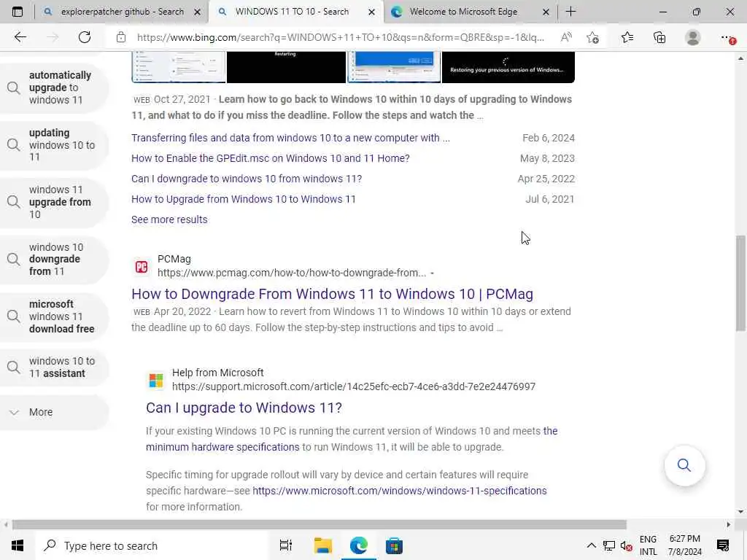Open How to Upgrade from Windows 10 link
This screenshot has height=560, width=747.
[x=244, y=199]
